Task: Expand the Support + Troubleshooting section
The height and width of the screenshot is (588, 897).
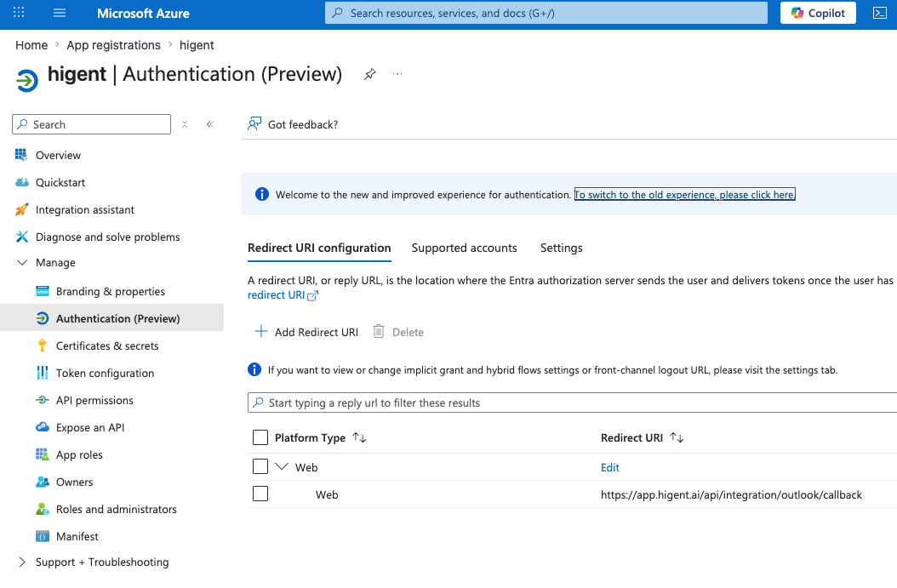Action: point(22,562)
